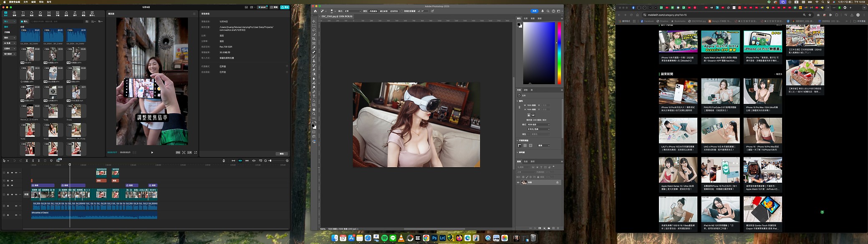868x244 pixels.
Task: Open the 編輯 menu in the menu bar
Action: tap(33, 2)
